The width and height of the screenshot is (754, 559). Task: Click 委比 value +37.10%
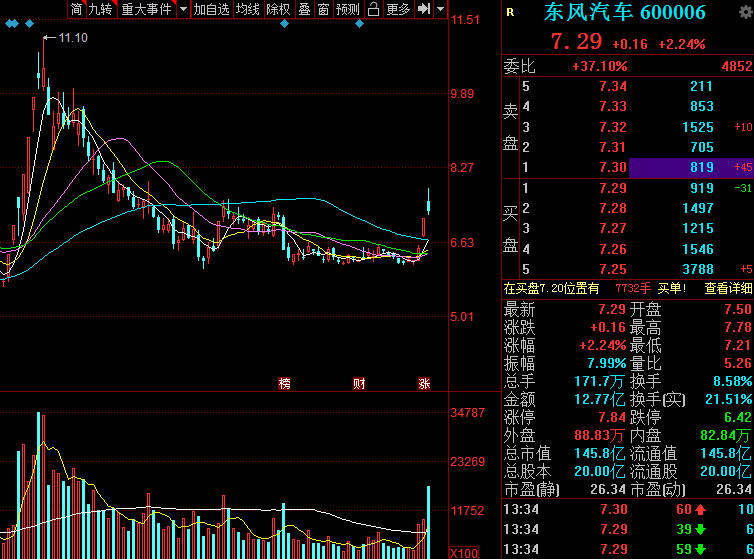point(600,66)
